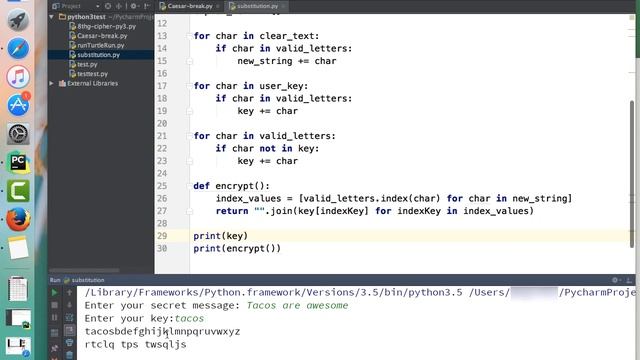Fold the loop at line 13
The height and width of the screenshot is (360, 640).
pyautogui.click(x=189, y=36)
